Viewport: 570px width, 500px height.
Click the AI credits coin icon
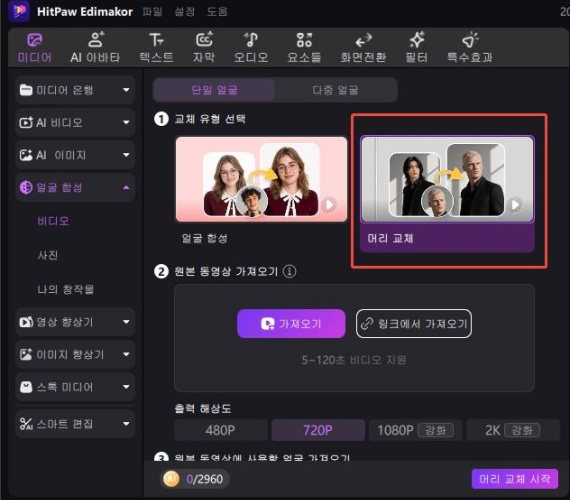pos(171,479)
